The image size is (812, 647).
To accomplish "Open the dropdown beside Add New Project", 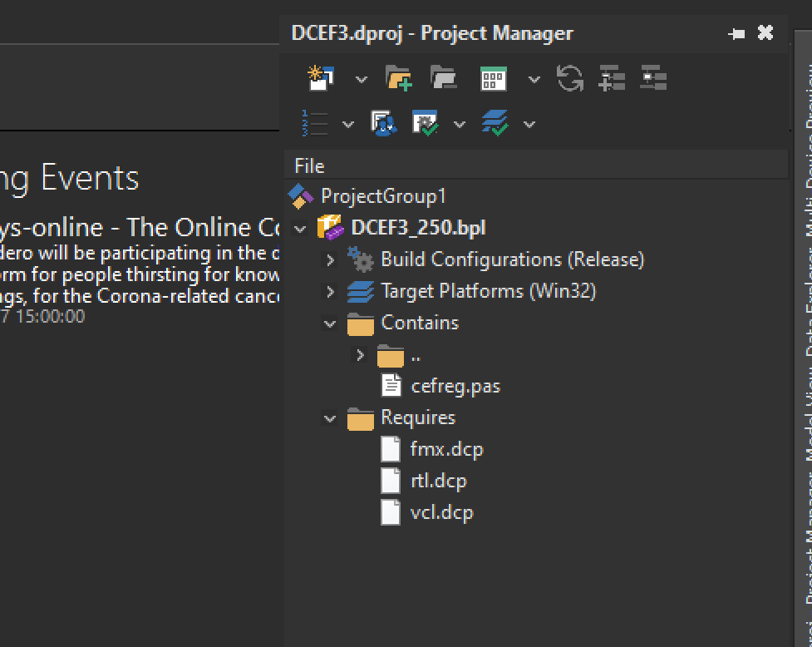I will click(361, 79).
